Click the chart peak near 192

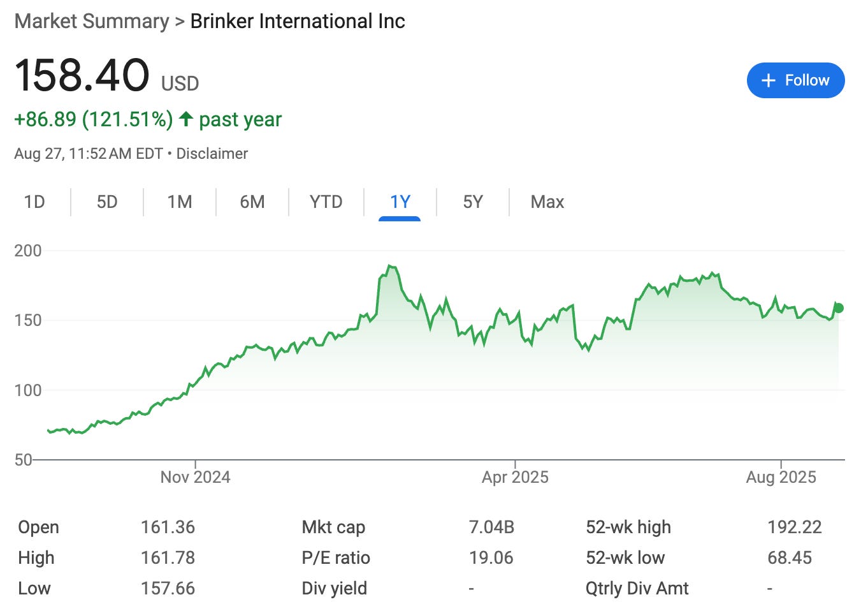point(389,266)
